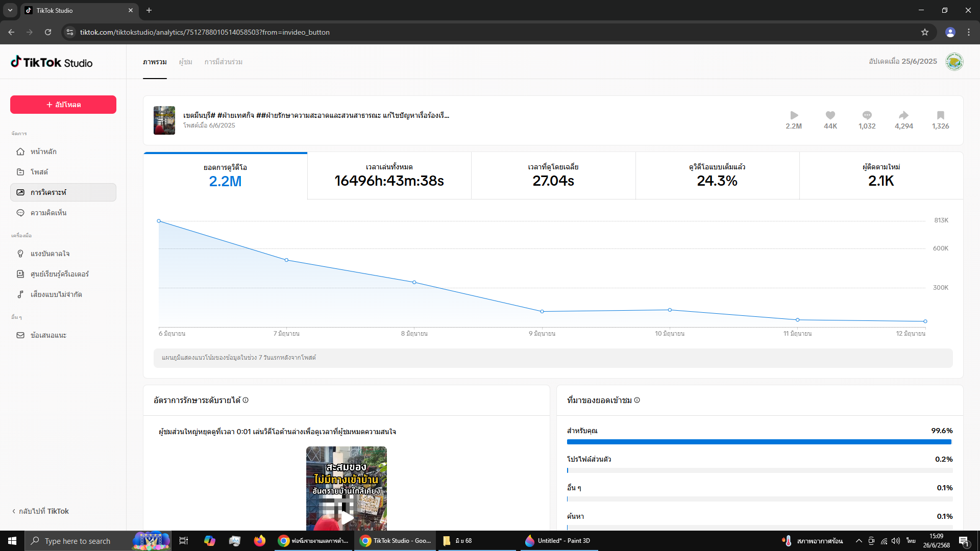
Task: Open the ศูนย์เรียนรู้ครีเอเตอร์ sidebar item
Action: [59, 274]
